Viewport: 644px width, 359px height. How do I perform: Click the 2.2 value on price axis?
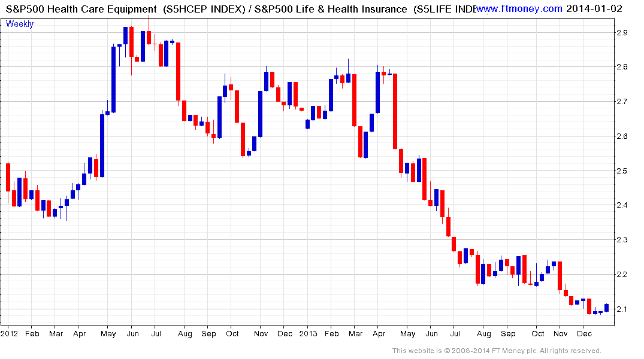pyautogui.click(x=622, y=275)
